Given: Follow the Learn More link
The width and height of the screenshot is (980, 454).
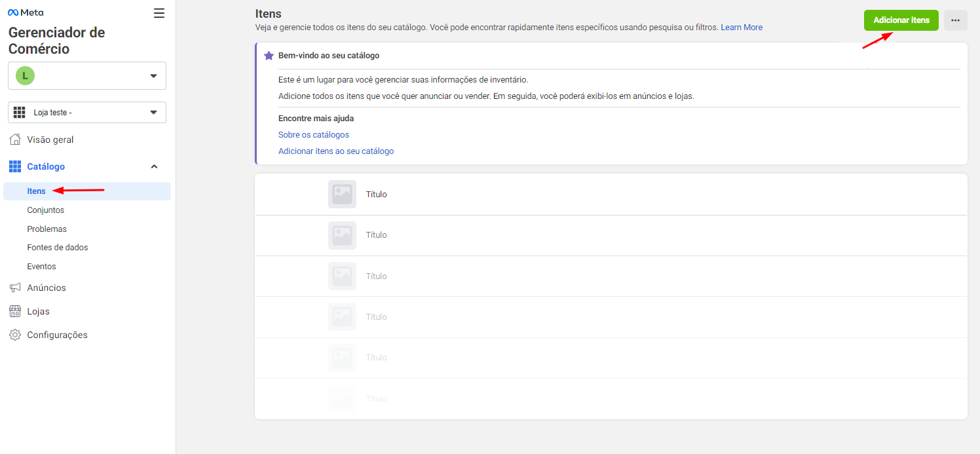Looking at the screenshot, I should coord(742,28).
